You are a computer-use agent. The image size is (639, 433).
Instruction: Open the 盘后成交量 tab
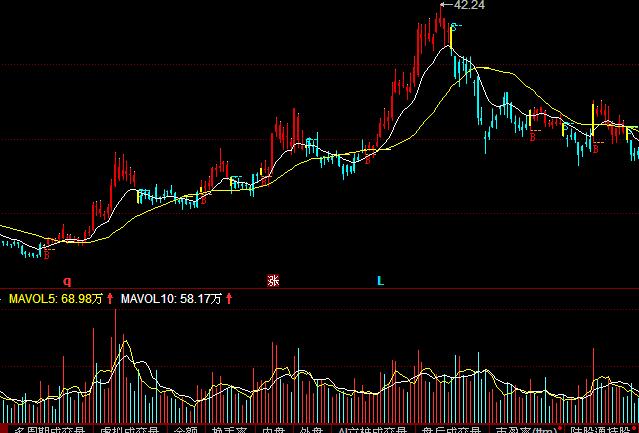point(452,430)
